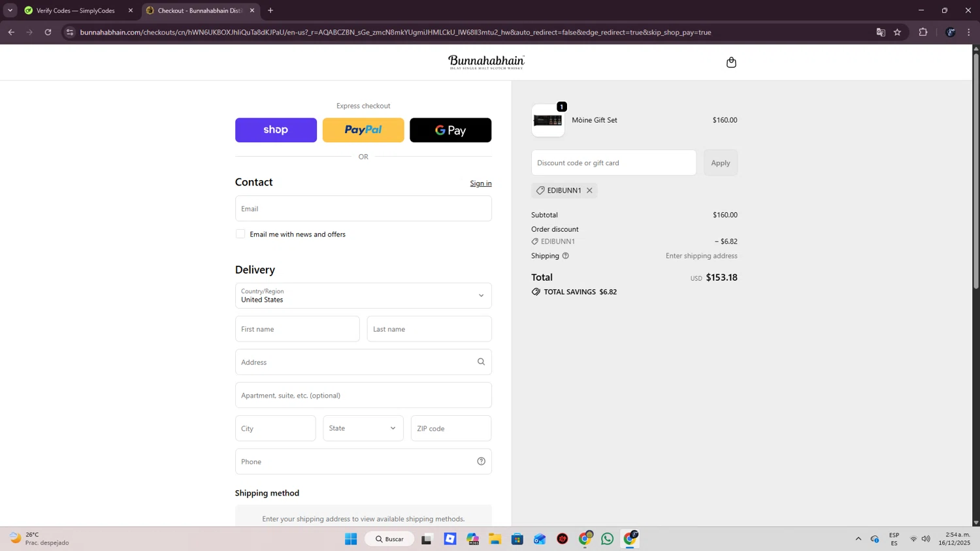Open File Explorer from the taskbar
The image size is (980, 551).
tap(495, 539)
